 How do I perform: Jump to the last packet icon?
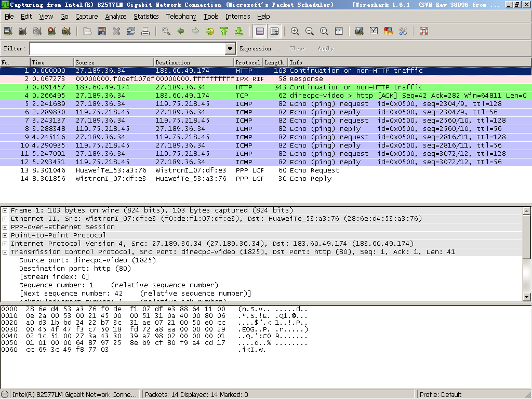pyautogui.click(x=239, y=32)
